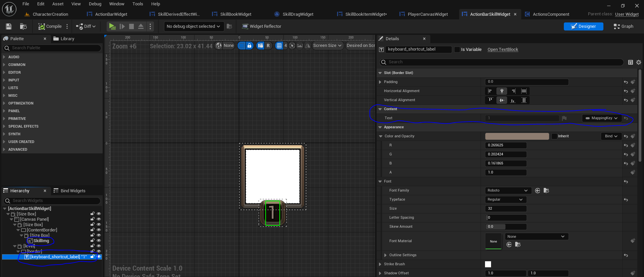The height and width of the screenshot is (277, 644).
Task: Click the localization globe preview icon
Action: (x=219, y=46)
